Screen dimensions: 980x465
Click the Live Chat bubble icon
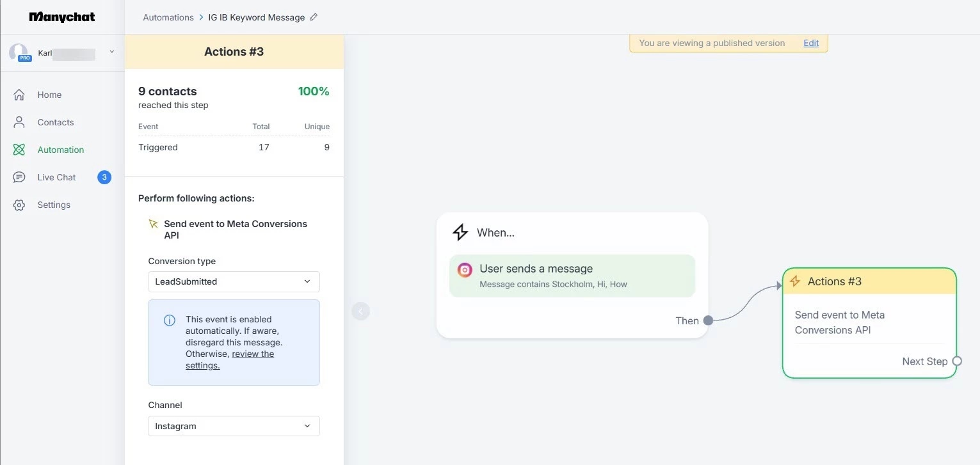click(19, 177)
